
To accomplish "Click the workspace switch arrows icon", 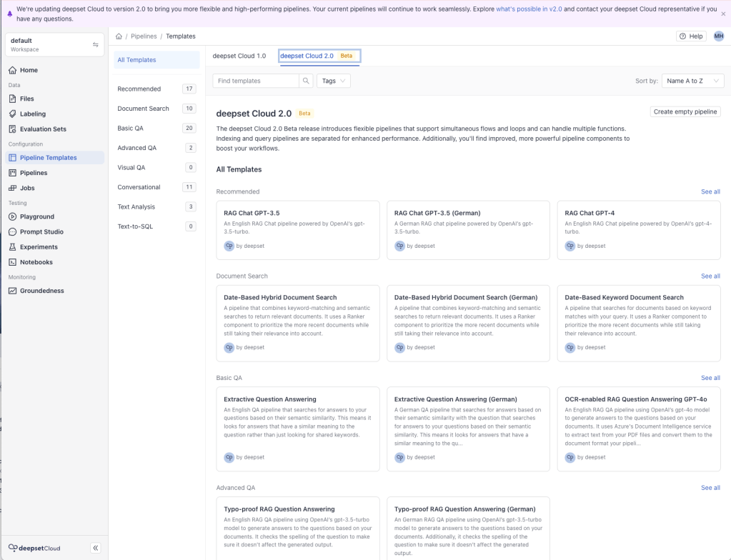I will [96, 45].
